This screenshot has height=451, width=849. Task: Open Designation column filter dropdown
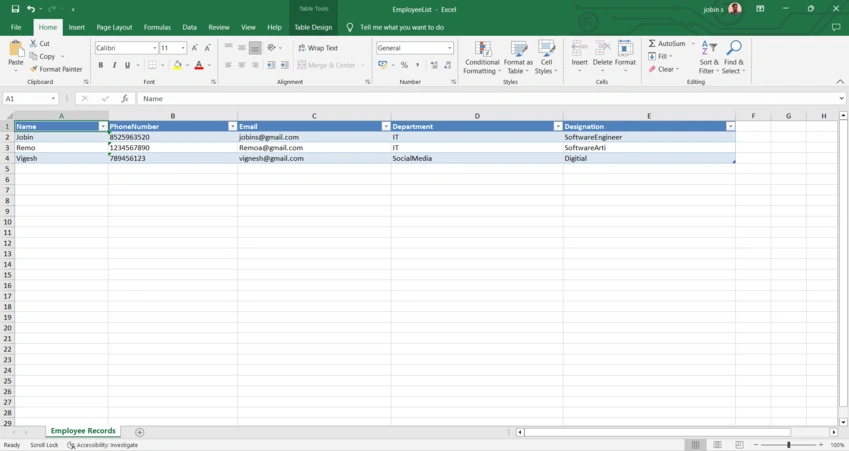click(x=730, y=126)
